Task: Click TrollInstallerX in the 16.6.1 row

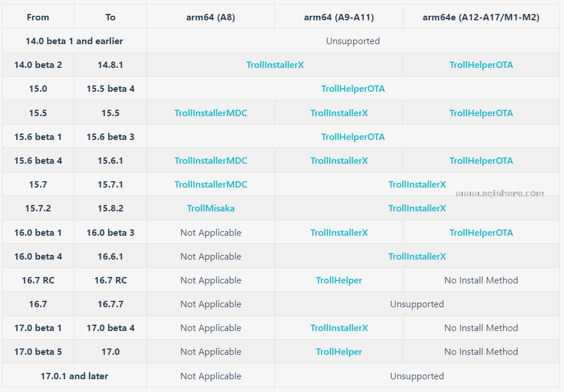Action: click(417, 257)
